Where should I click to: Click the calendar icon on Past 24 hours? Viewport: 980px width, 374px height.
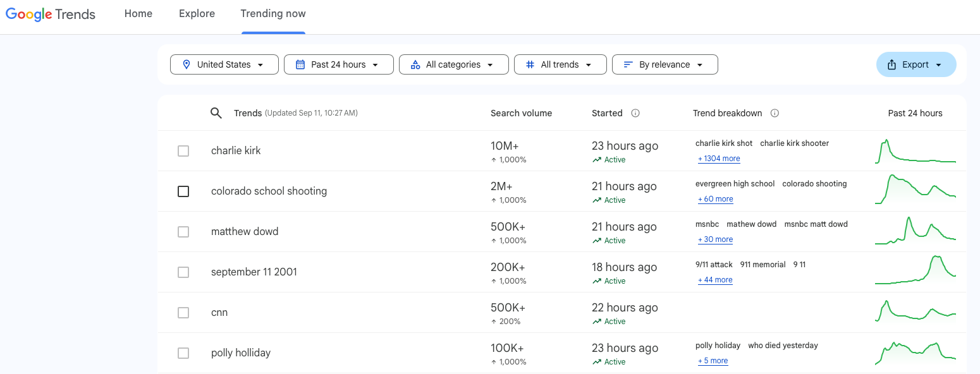[x=300, y=64]
